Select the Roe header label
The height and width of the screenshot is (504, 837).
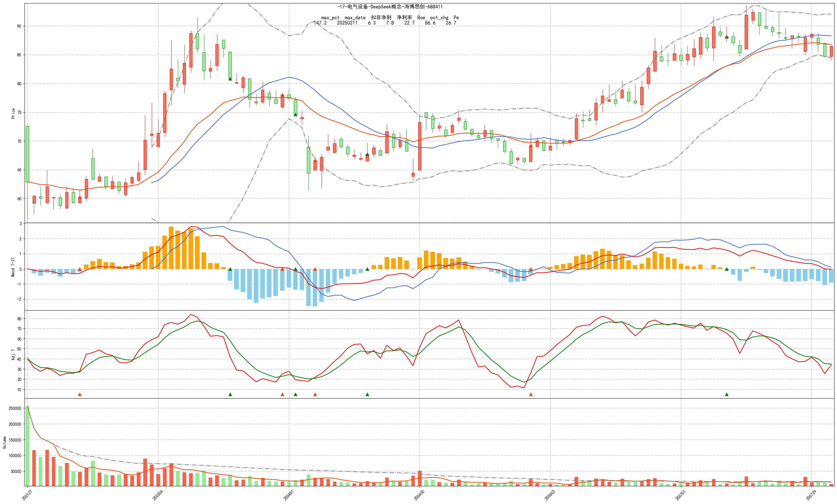tap(421, 18)
